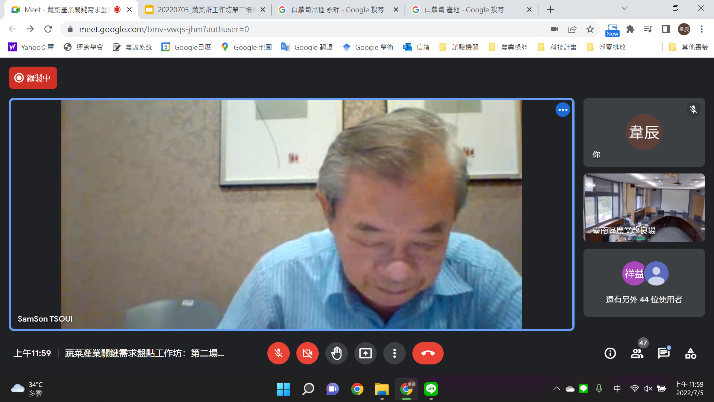
Task: Open blue options menu on SamSon TSOUI tile
Action: point(562,110)
